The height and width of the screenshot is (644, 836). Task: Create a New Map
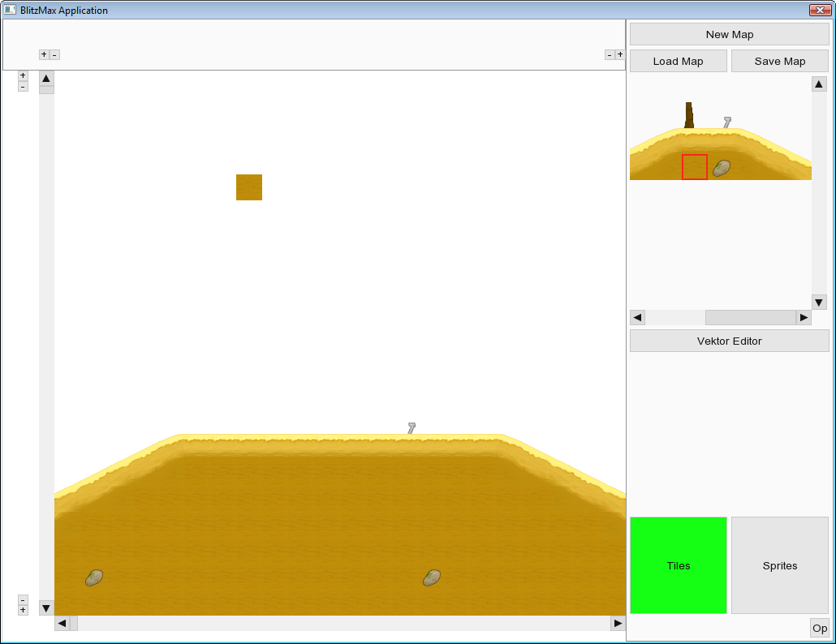(x=729, y=34)
